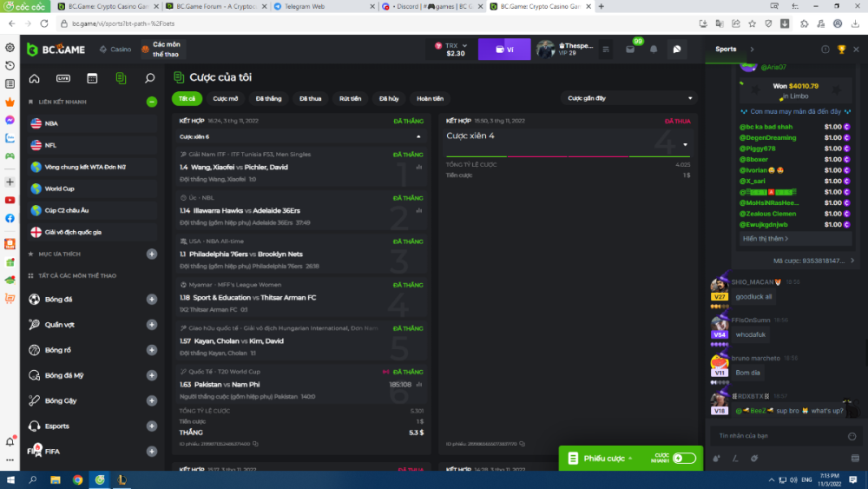Image resolution: width=868 pixels, height=489 pixels.
Task: Click the trophy icon in chat header
Action: pos(841,50)
